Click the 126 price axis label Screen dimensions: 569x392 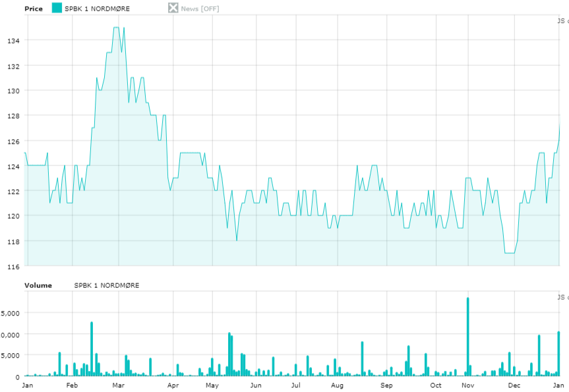pyautogui.click(x=13, y=141)
